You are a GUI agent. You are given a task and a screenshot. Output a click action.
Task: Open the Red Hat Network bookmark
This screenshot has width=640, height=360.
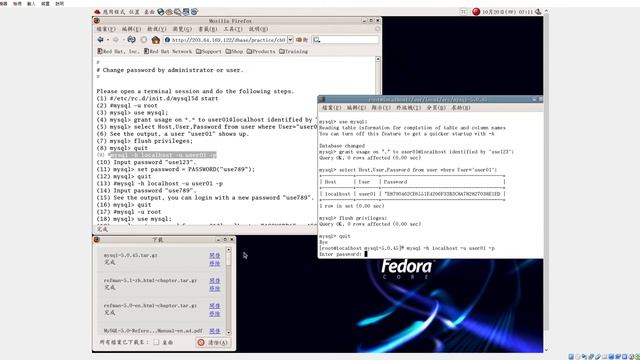pos(167,51)
